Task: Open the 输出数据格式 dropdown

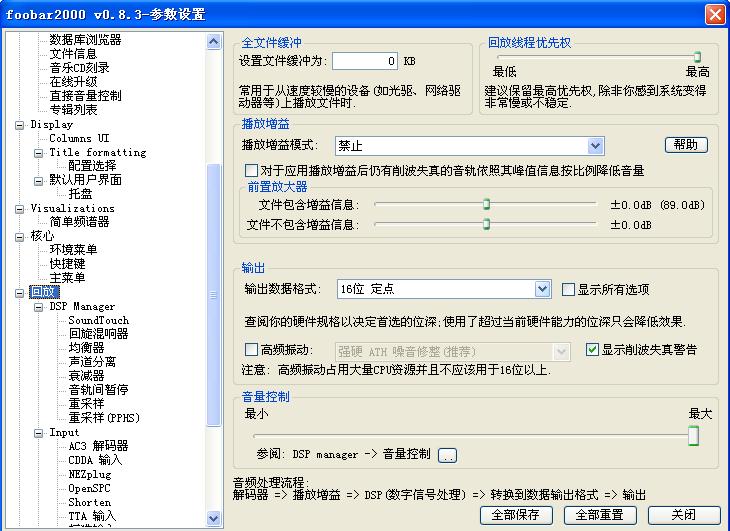Action: pyautogui.click(x=542, y=289)
